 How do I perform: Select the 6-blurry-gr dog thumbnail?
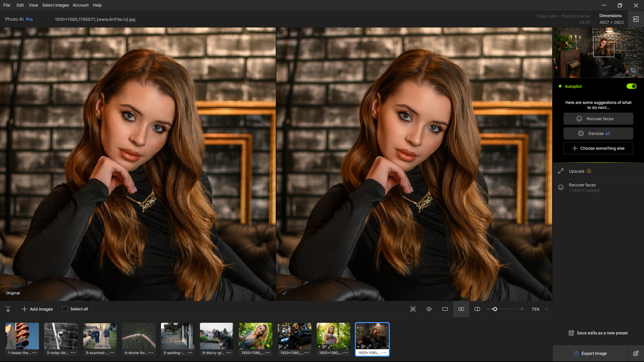point(217,336)
